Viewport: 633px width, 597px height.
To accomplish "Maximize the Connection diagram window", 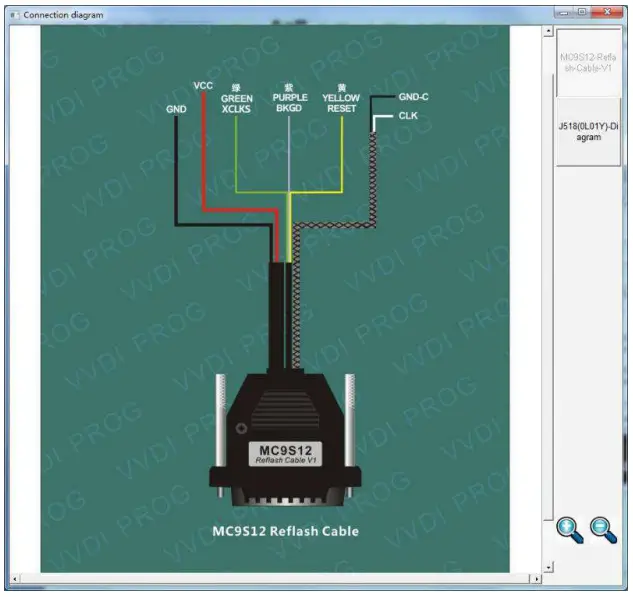I will (582, 13).
